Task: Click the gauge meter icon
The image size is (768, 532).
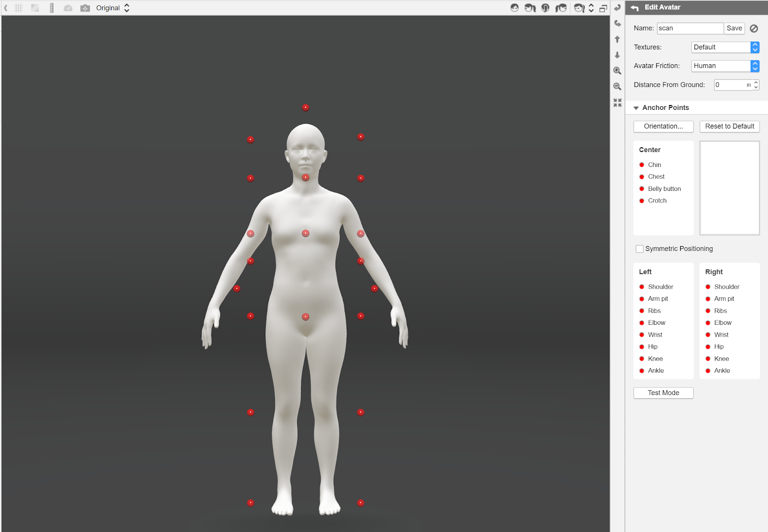Action: (x=68, y=8)
